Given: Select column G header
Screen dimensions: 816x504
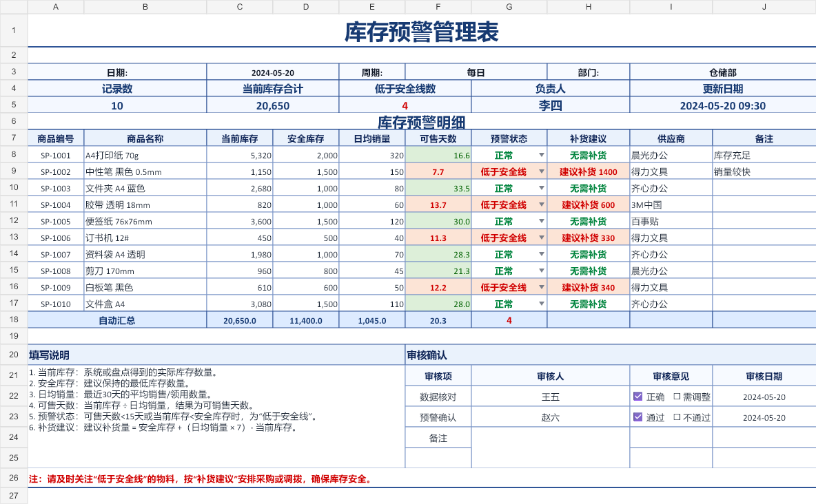Looking at the screenshot, I should pyautogui.click(x=509, y=7).
